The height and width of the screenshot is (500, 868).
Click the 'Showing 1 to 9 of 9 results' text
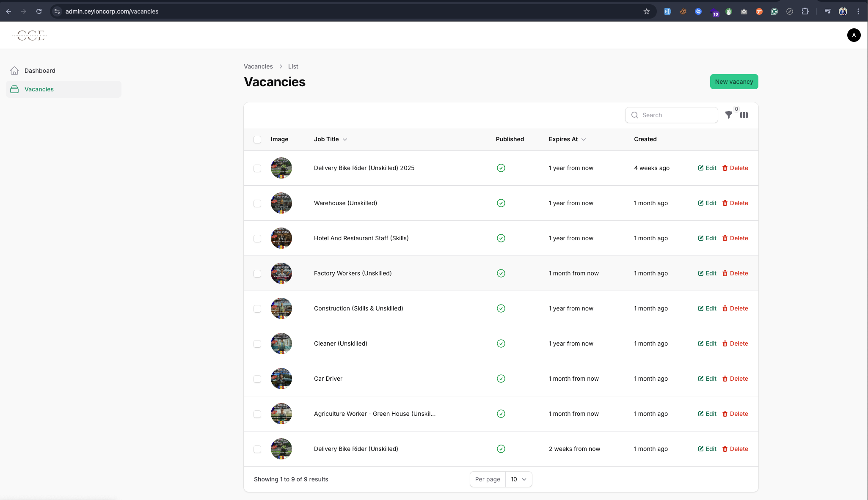pyautogui.click(x=291, y=479)
